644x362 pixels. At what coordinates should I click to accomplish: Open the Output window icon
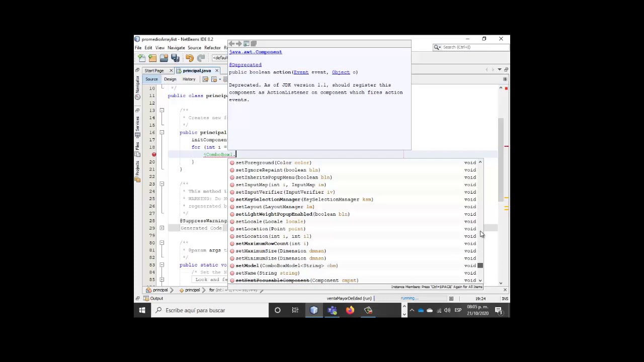(146, 298)
